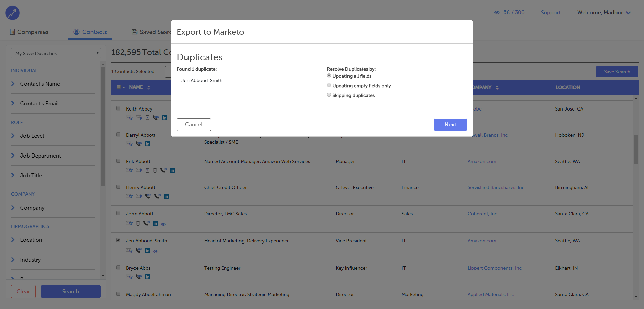The image size is (644, 309).
Task: Open Henry Abbott's LinkedIn icon
Action: coord(166,196)
